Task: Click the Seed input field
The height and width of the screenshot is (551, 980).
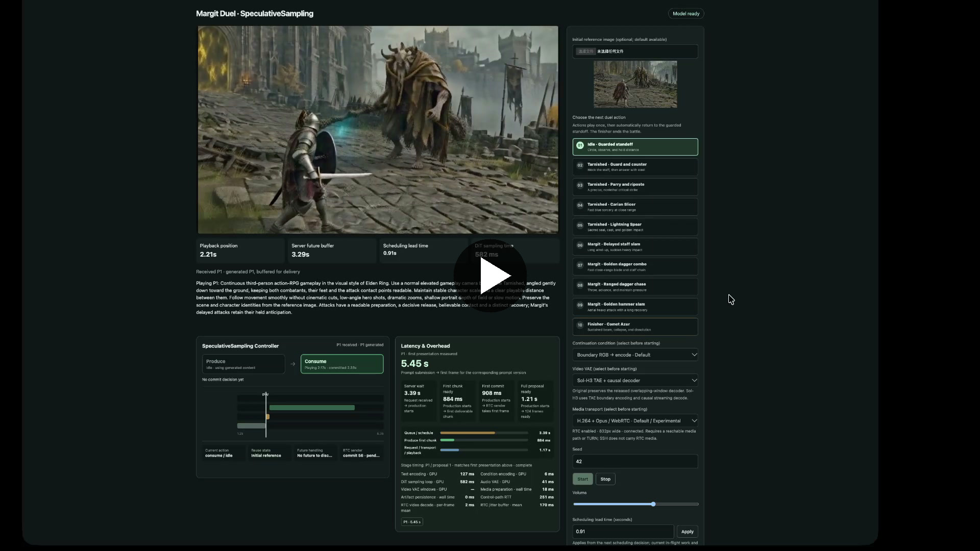Action: click(635, 461)
